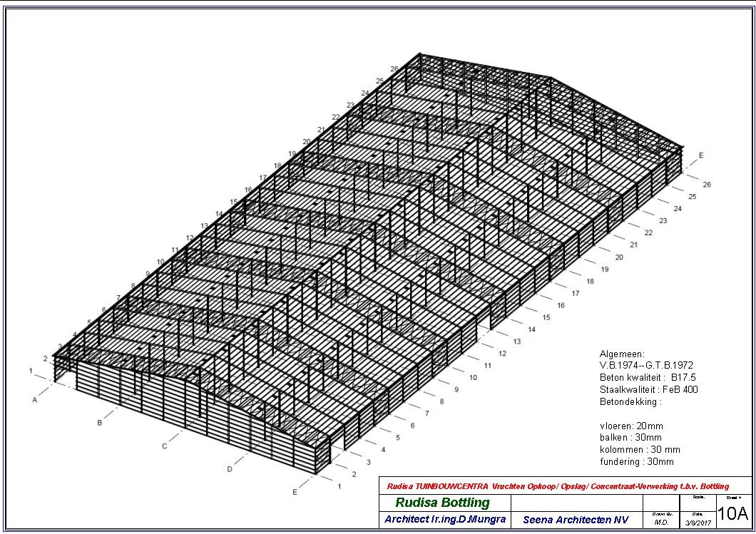Click the Algemeen heading in notes

(x=622, y=354)
